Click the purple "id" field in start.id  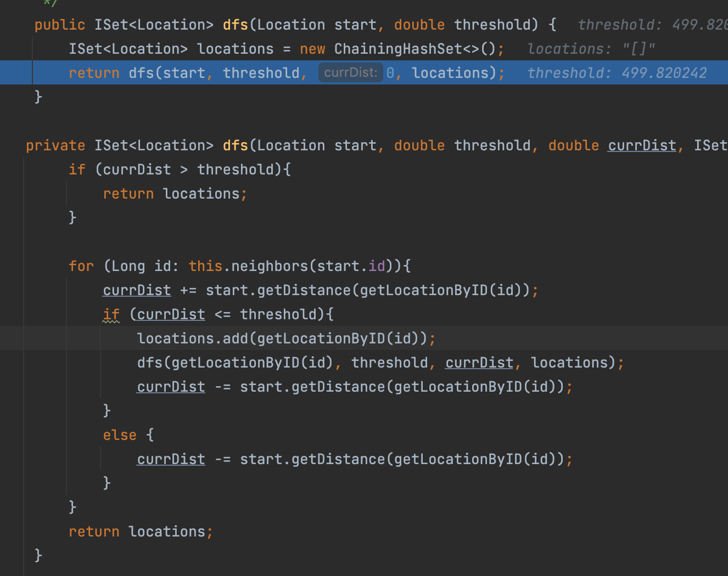pos(377,266)
